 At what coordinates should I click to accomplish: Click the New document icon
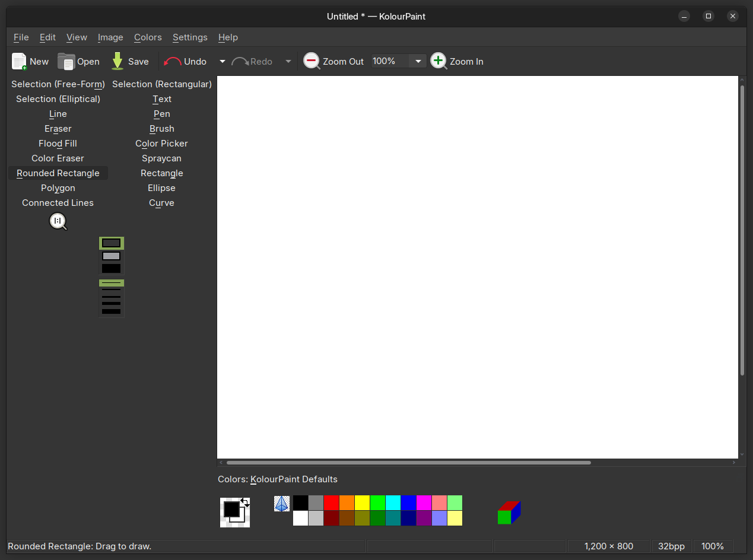[19, 61]
